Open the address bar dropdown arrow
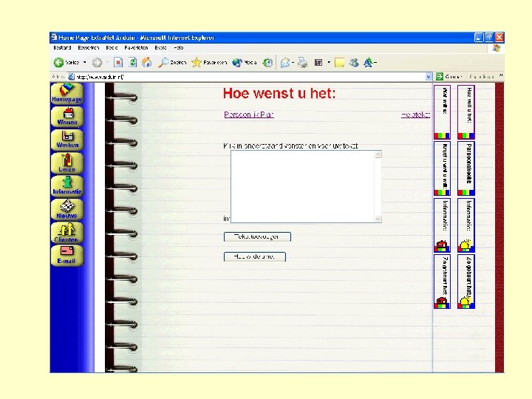 (429, 77)
